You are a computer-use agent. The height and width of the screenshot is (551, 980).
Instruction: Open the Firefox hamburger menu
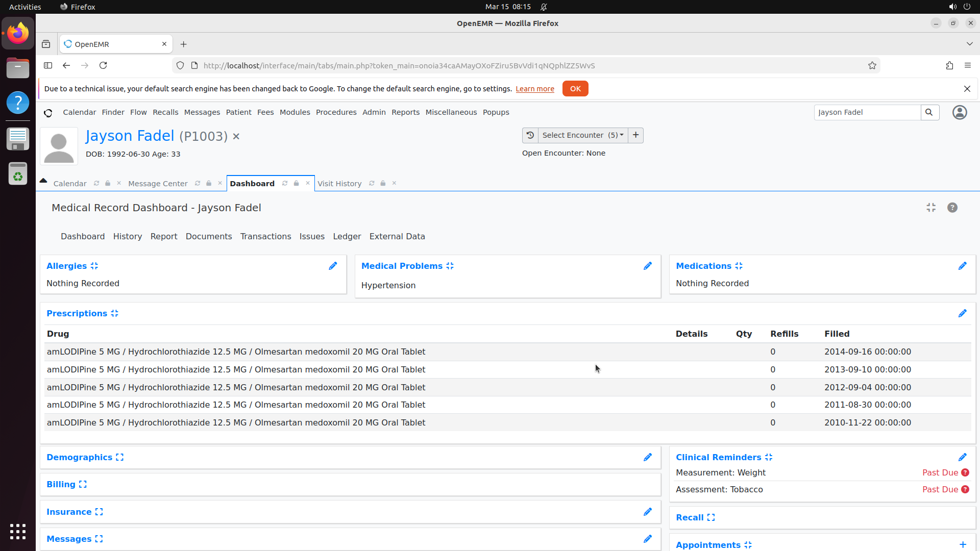tap(968, 65)
